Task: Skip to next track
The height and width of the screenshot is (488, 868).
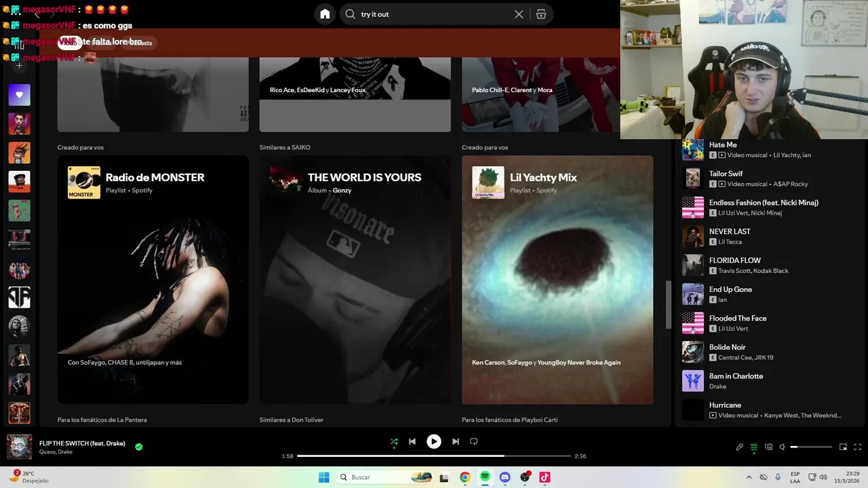Action: click(x=456, y=441)
